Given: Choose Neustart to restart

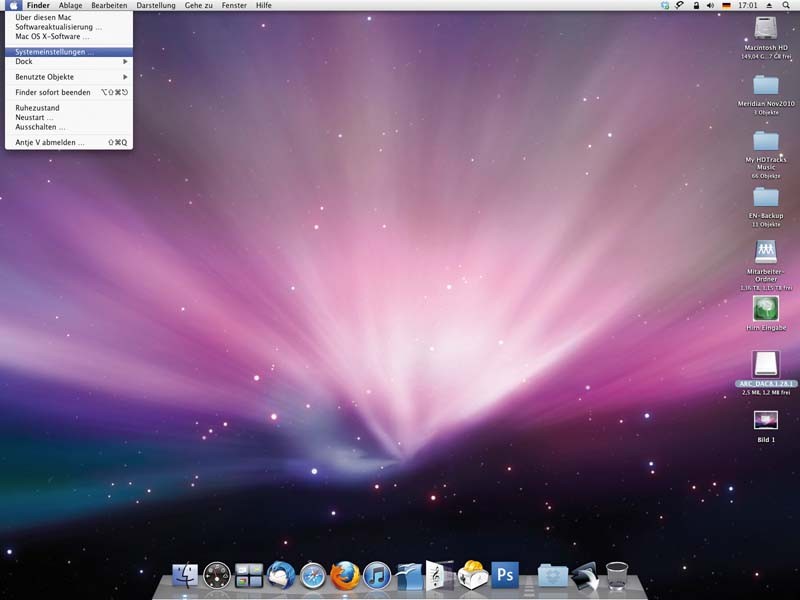Looking at the screenshot, I should [x=69, y=117].
